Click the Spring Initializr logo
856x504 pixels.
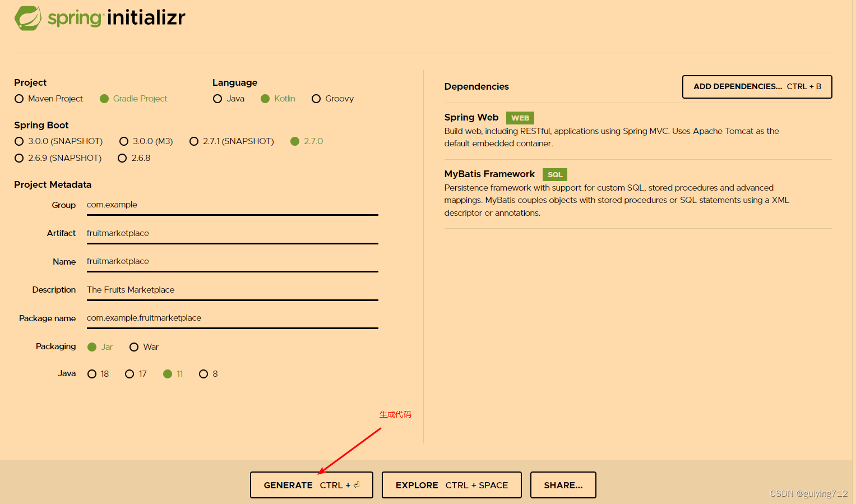click(x=100, y=18)
